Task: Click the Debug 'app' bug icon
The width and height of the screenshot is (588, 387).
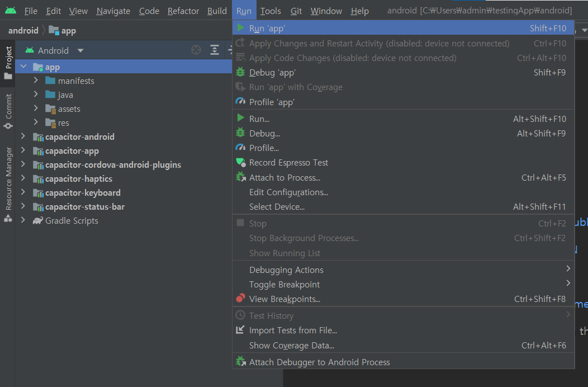Action: pos(240,73)
